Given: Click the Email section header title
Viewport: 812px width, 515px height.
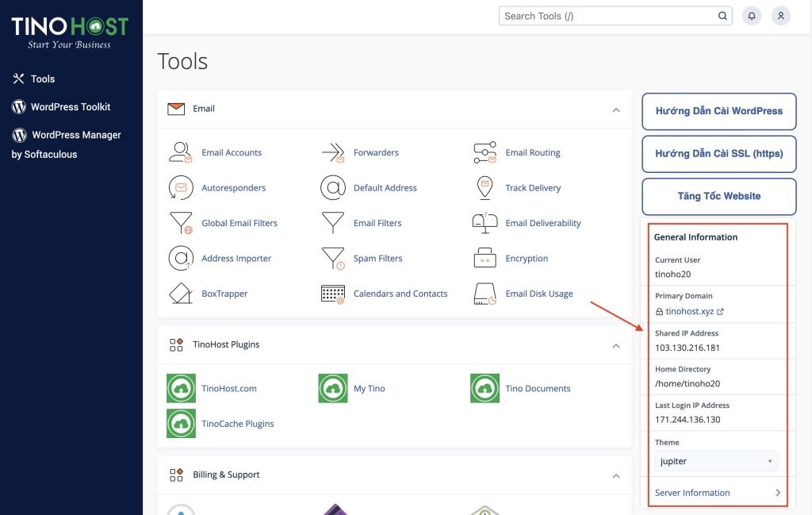Looking at the screenshot, I should (204, 108).
